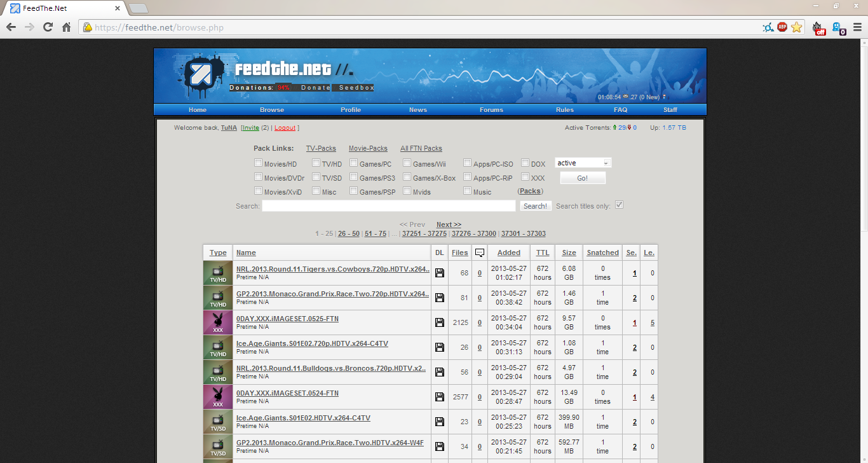Bookmark this page with the star icon
The image size is (868, 463).
pos(797,27)
